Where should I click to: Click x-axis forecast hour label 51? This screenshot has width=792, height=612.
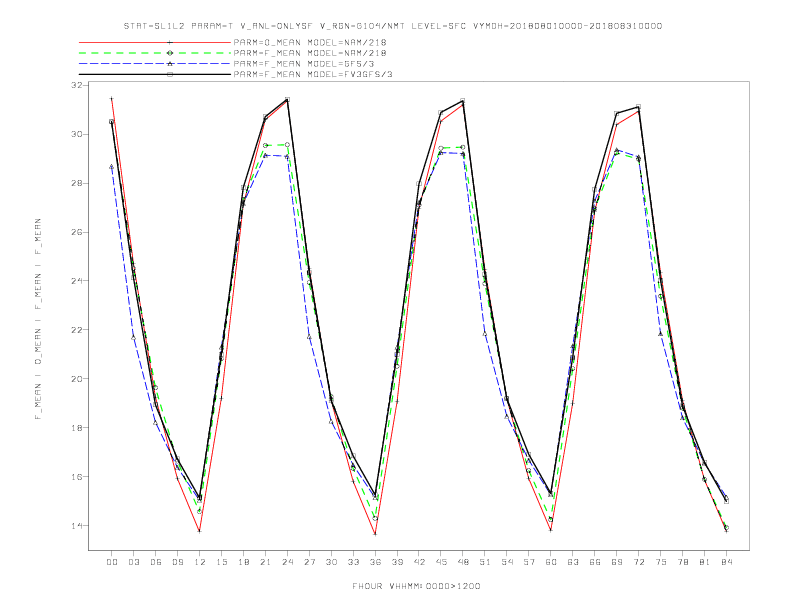pos(485,562)
